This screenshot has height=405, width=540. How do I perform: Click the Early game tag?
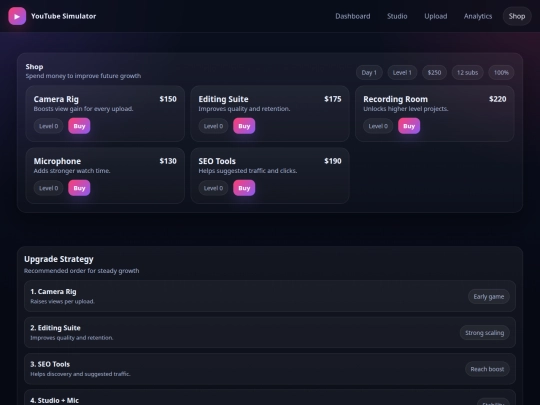click(489, 297)
